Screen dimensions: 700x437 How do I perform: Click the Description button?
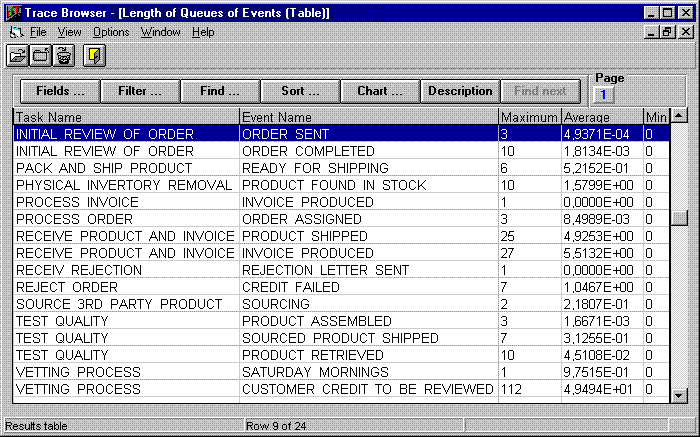coord(460,91)
